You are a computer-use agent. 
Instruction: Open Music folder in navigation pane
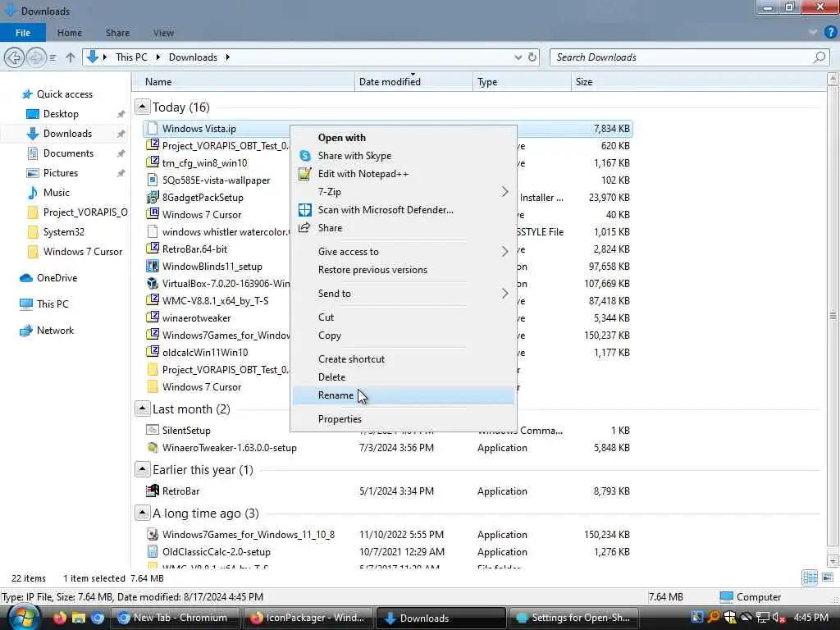[x=56, y=192]
